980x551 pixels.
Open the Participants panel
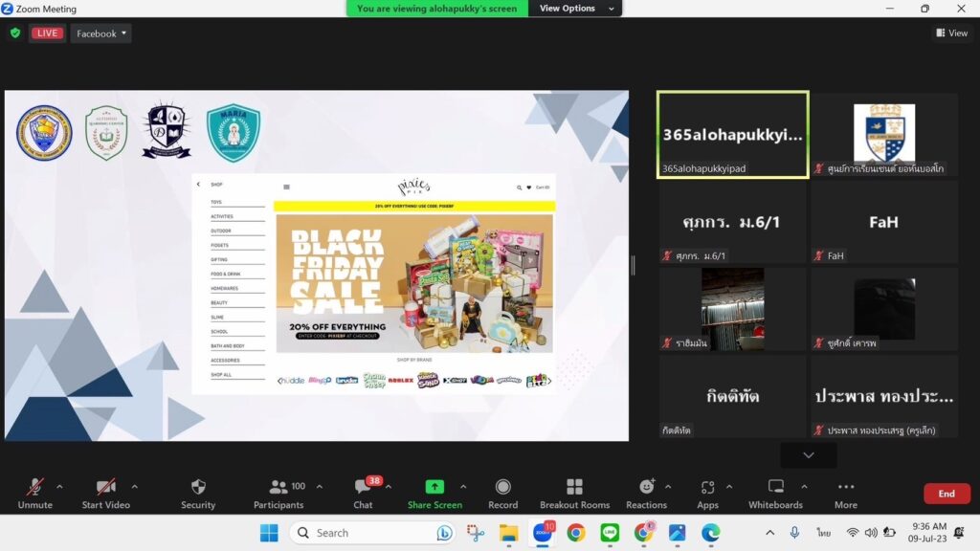pyautogui.click(x=278, y=487)
